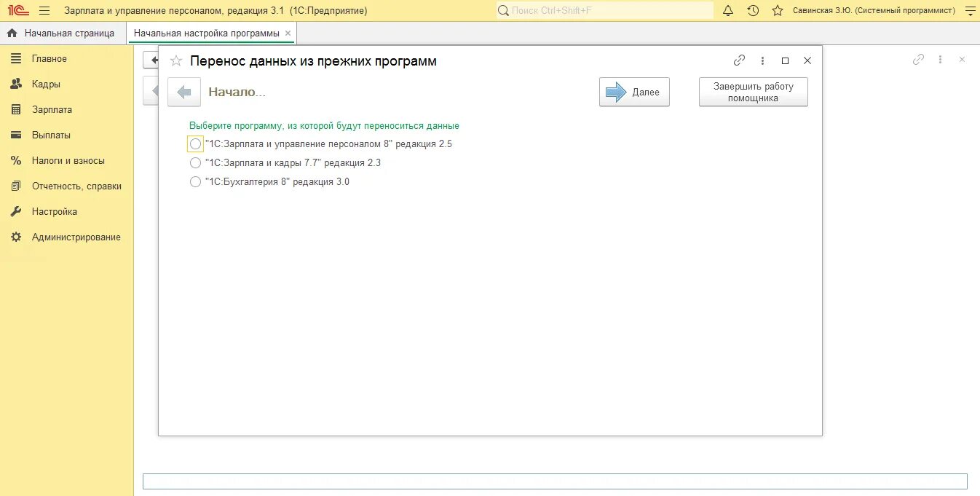
Task: Select Зарплата и кадры 7.7 option
Action: (195, 163)
